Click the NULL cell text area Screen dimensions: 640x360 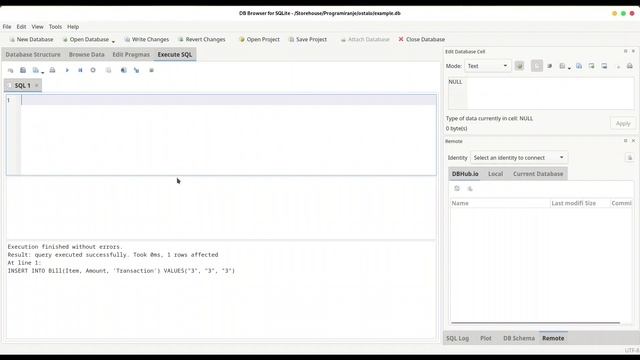(541, 93)
